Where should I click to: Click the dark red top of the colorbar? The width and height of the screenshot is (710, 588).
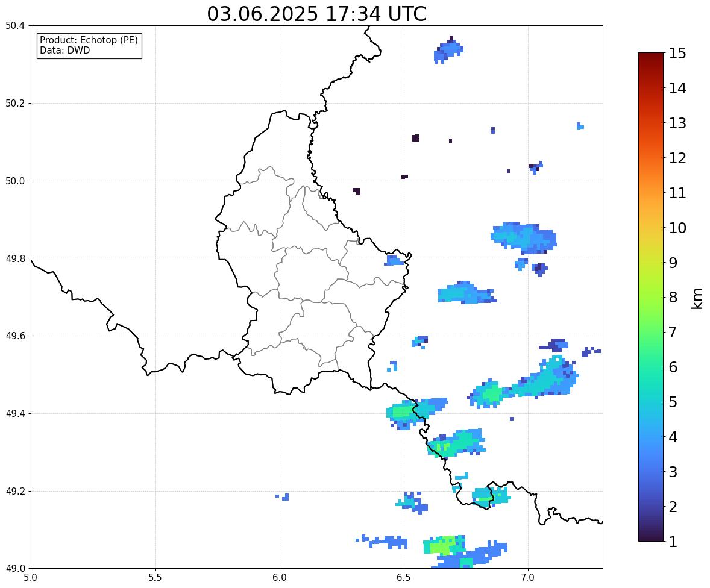(651, 57)
